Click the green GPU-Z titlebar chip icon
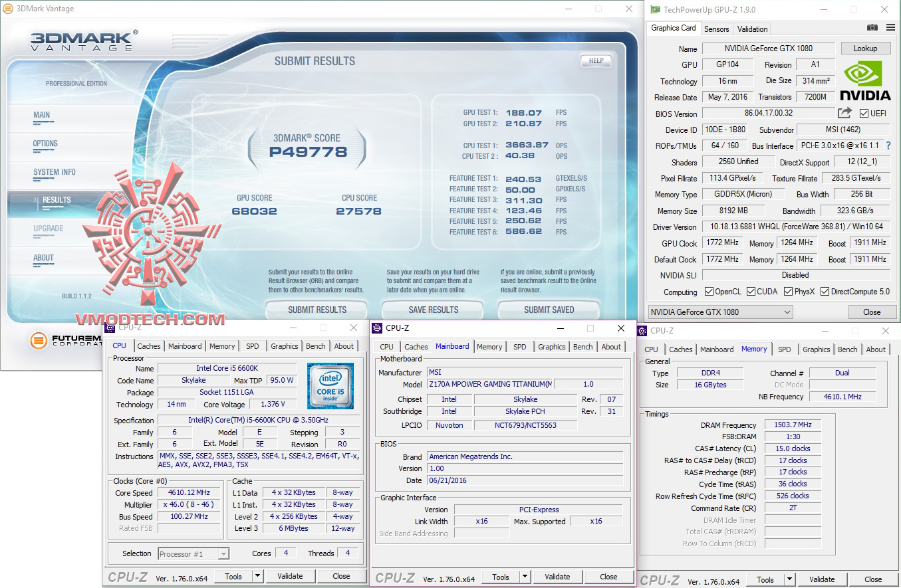This screenshot has width=901, height=588. click(x=654, y=9)
